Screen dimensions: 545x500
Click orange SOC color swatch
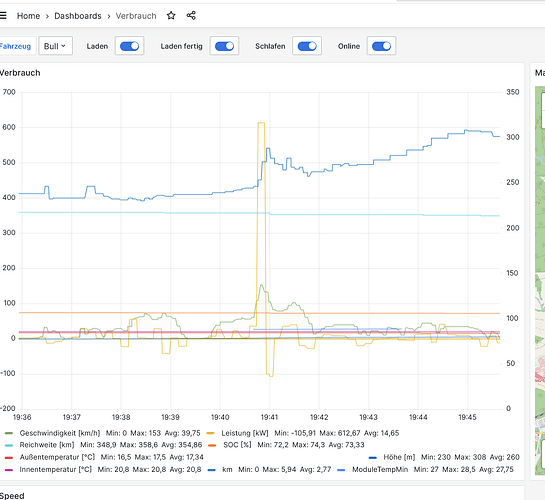212,445
